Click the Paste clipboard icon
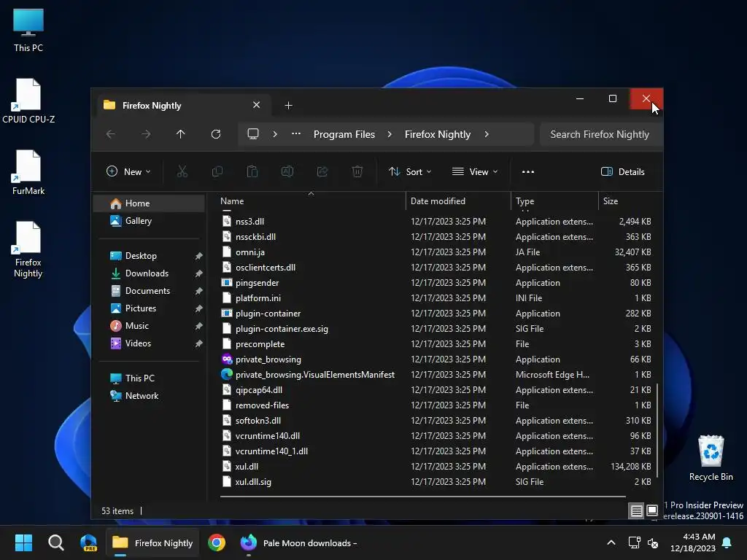747x560 pixels. coord(252,171)
